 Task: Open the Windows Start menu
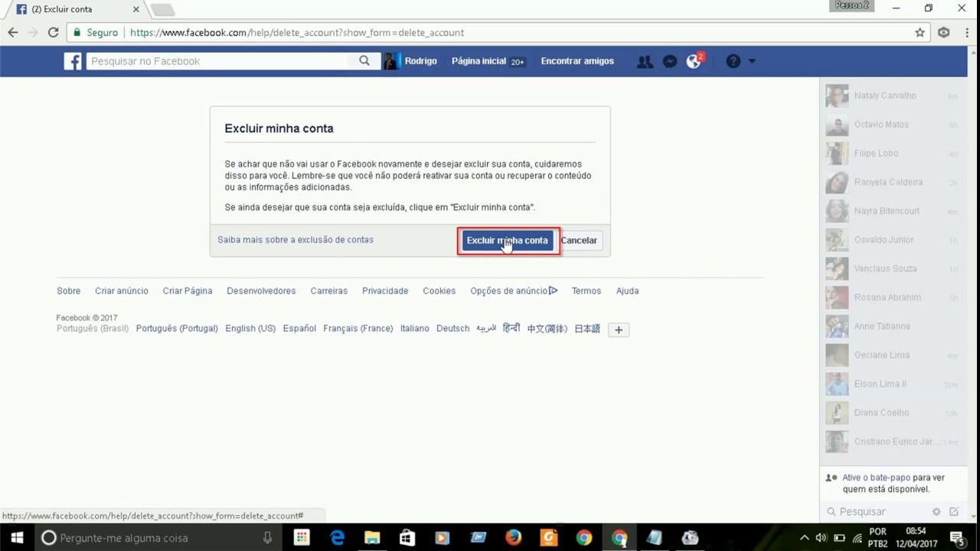click(x=16, y=538)
